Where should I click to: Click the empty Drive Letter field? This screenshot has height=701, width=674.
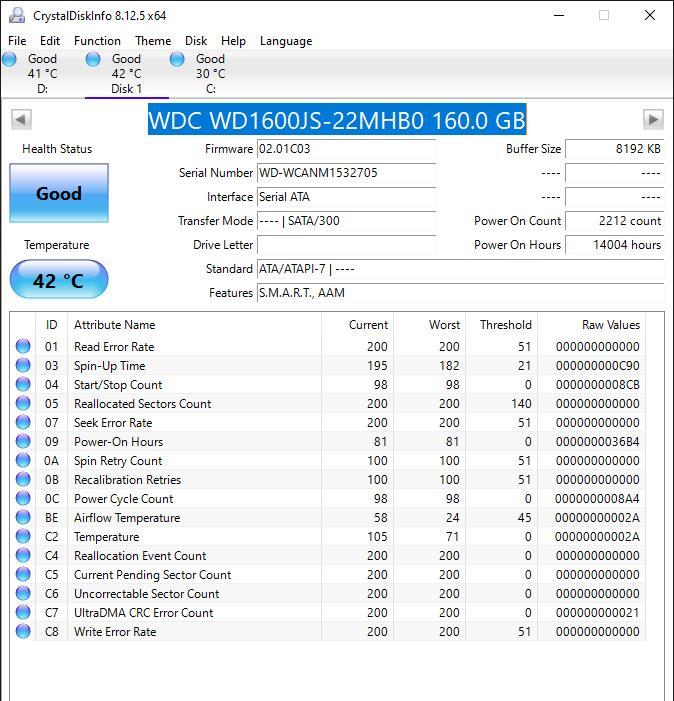click(x=346, y=245)
